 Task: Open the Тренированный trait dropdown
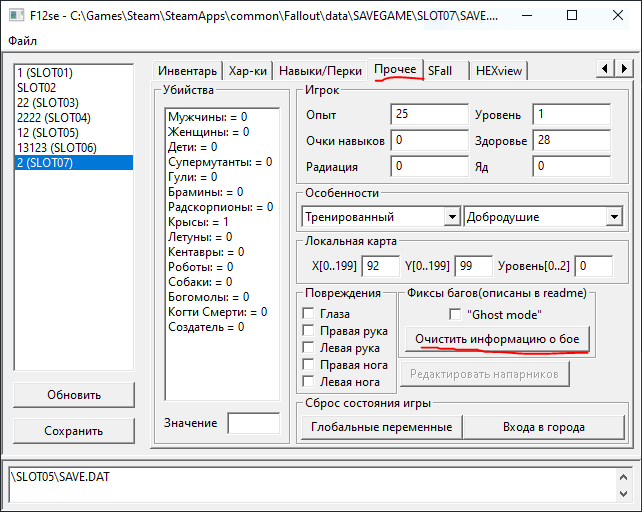click(452, 217)
